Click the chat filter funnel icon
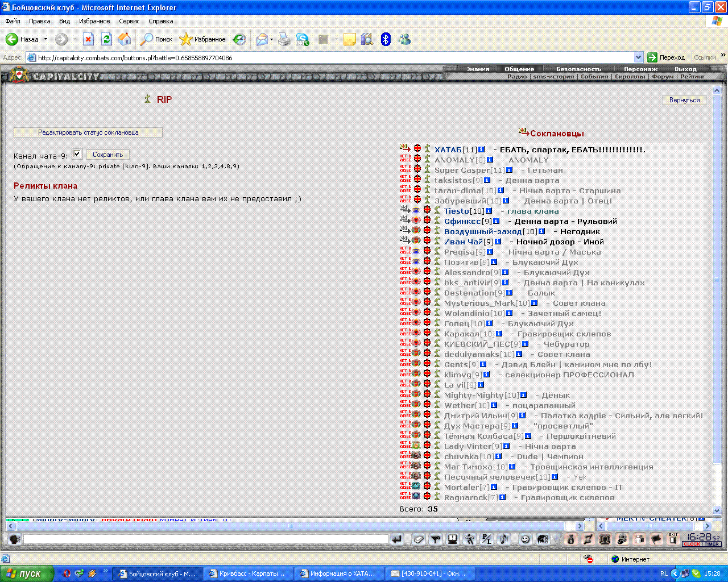The image size is (728, 582). coord(436,539)
